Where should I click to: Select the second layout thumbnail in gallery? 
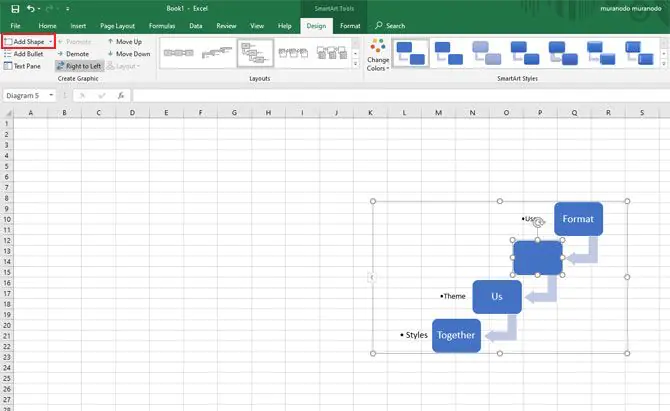[217, 53]
